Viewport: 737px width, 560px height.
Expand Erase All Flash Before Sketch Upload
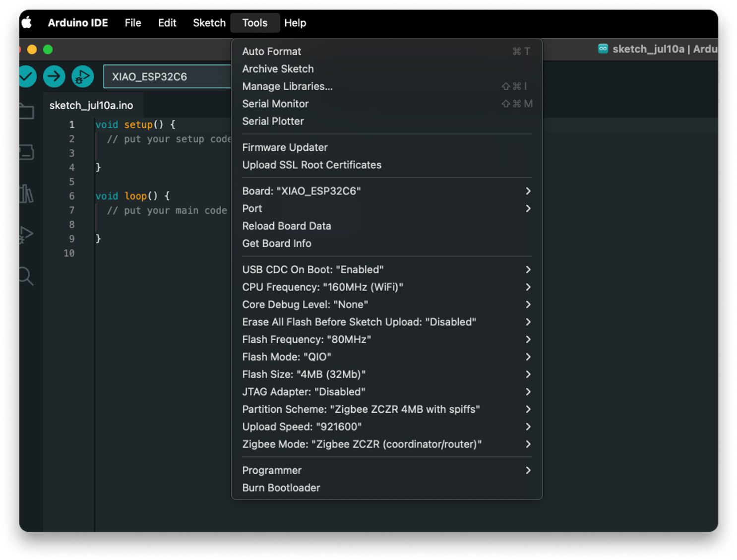tap(387, 322)
